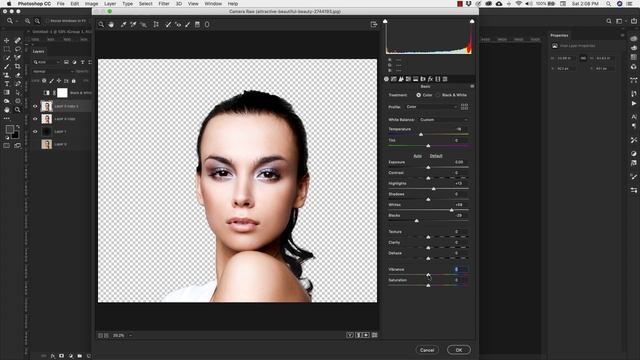Open the Layer menu
The height and width of the screenshot is (360, 640).
coord(110,4)
